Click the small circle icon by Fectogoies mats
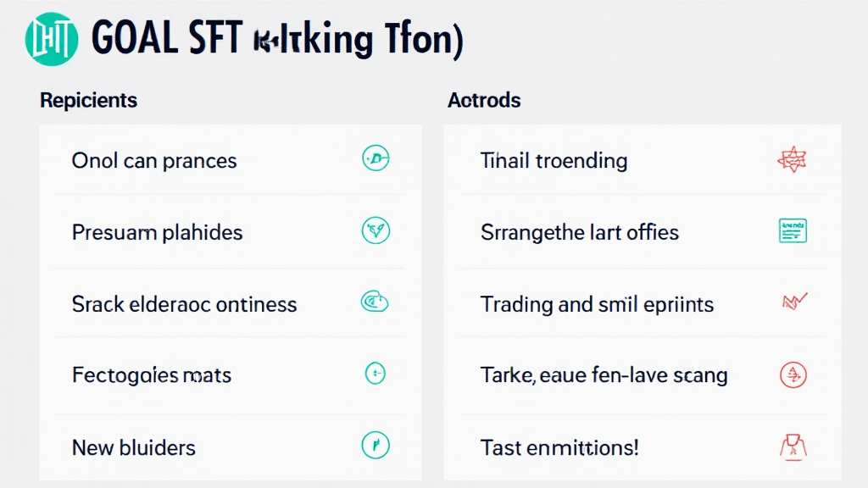868x488 pixels. (376, 372)
